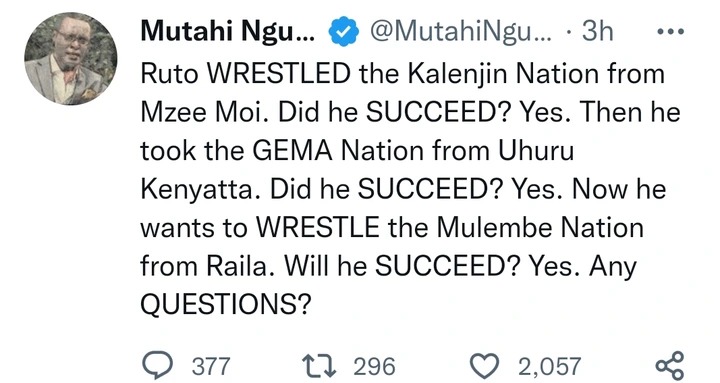720x383 pixels.
Task: Like the tweet with the heart icon
Action: click(x=485, y=366)
